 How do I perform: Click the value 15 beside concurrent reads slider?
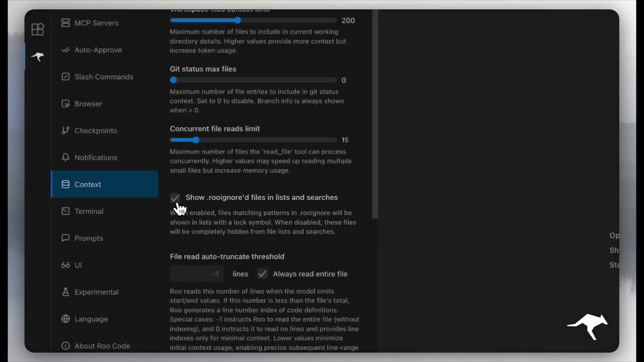pos(345,140)
